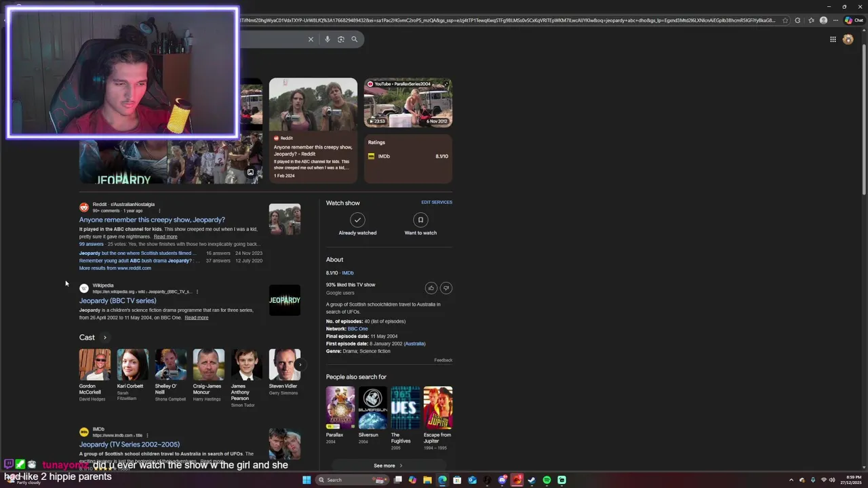Open Silversun related show
Image resolution: width=868 pixels, height=488 pixels.
coord(372,415)
